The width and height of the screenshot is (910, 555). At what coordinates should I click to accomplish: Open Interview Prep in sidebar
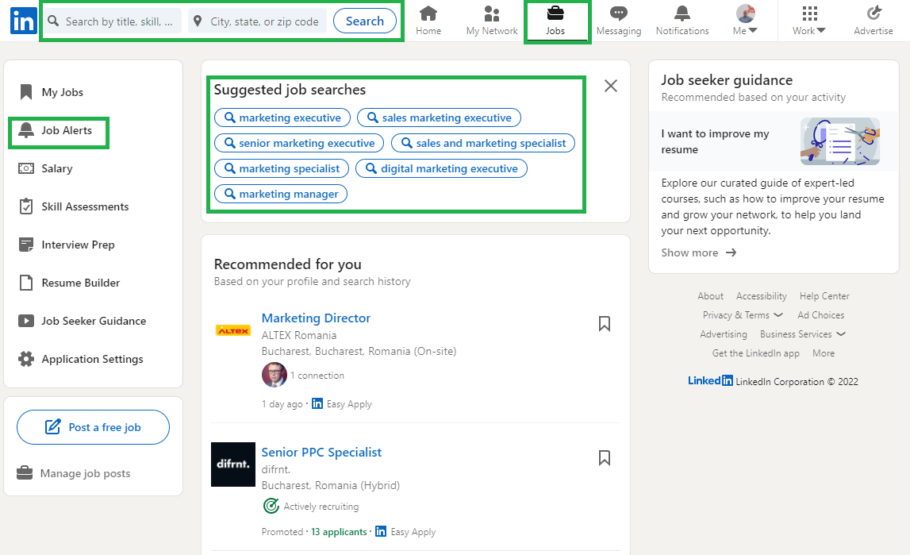coord(67,245)
